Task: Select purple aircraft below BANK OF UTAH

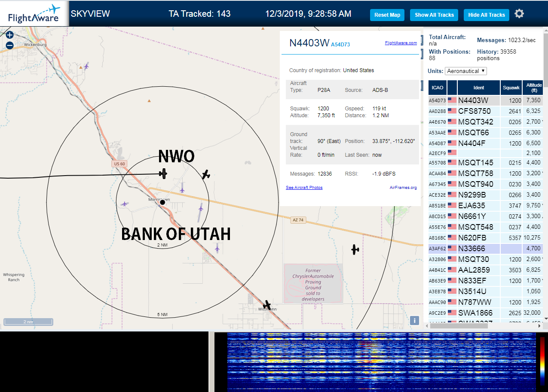Action: pos(217,248)
